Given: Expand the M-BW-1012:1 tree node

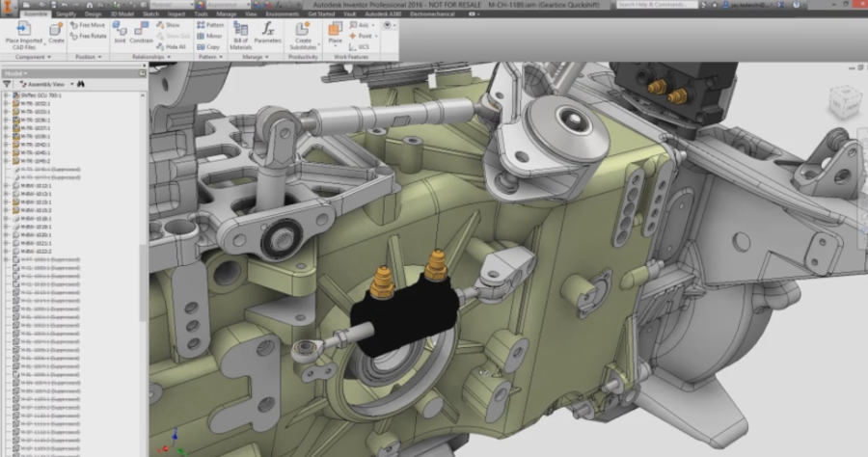Looking at the screenshot, I should click(x=6, y=186).
